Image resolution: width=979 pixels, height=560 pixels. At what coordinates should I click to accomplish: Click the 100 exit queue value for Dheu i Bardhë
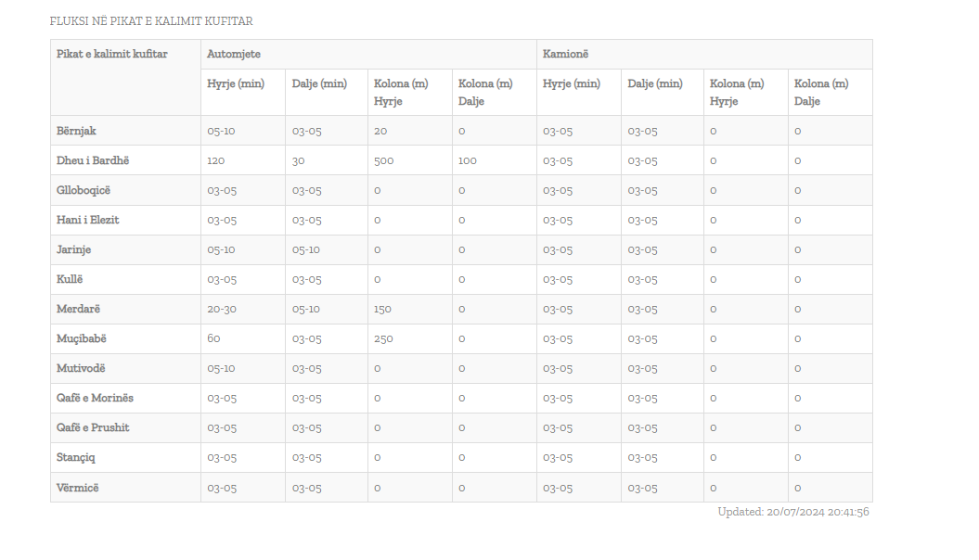pyautogui.click(x=467, y=160)
